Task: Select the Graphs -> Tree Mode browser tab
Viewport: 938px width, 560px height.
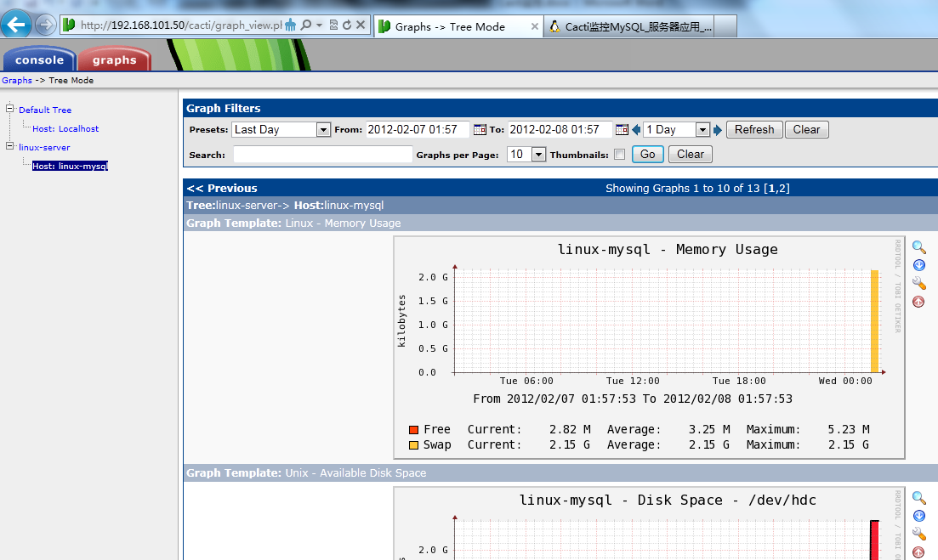Action: tap(458, 26)
